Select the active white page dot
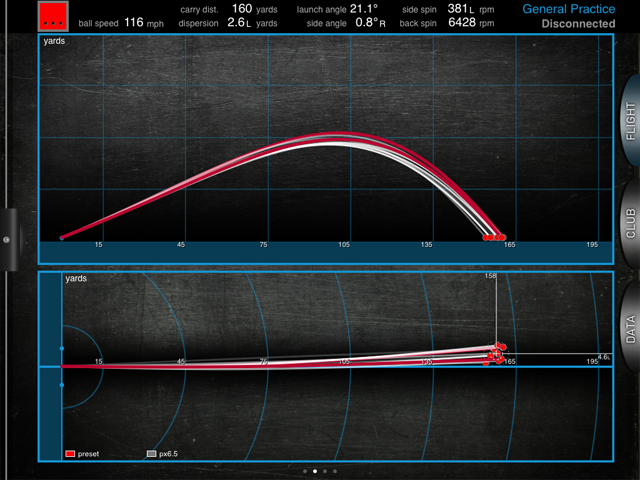 tap(315, 470)
